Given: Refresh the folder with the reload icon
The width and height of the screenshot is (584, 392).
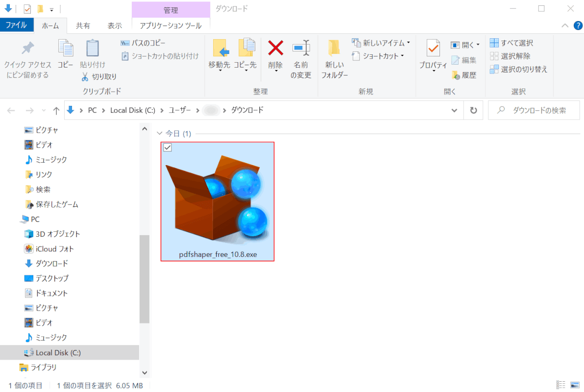Looking at the screenshot, I should click(473, 110).
